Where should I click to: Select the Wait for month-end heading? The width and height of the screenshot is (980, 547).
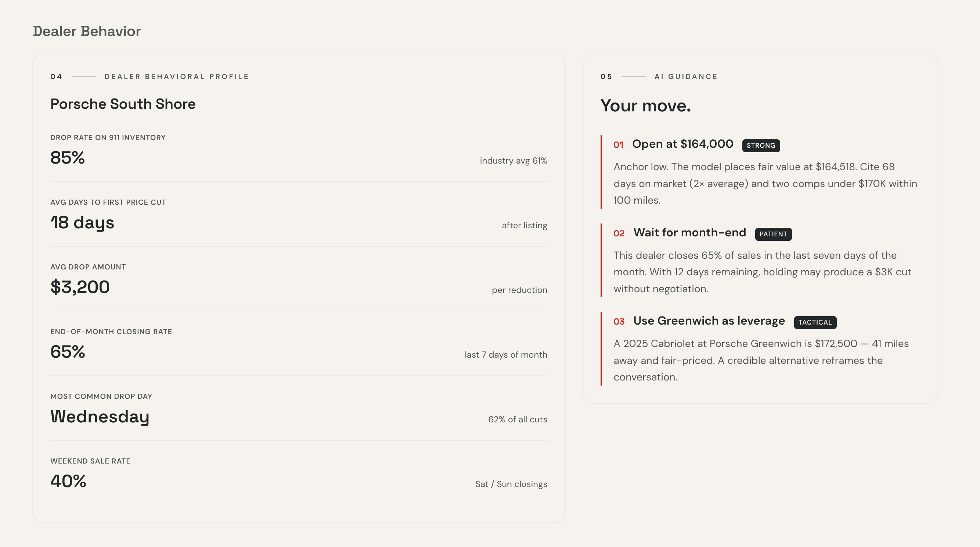tap(689, 233)
